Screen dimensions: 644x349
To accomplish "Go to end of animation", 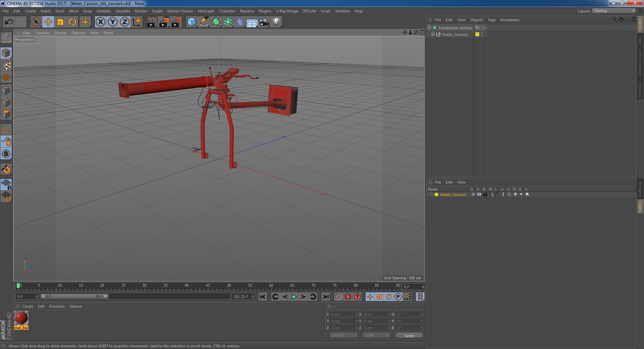I will pyautogui.click(x=325, y=297).
